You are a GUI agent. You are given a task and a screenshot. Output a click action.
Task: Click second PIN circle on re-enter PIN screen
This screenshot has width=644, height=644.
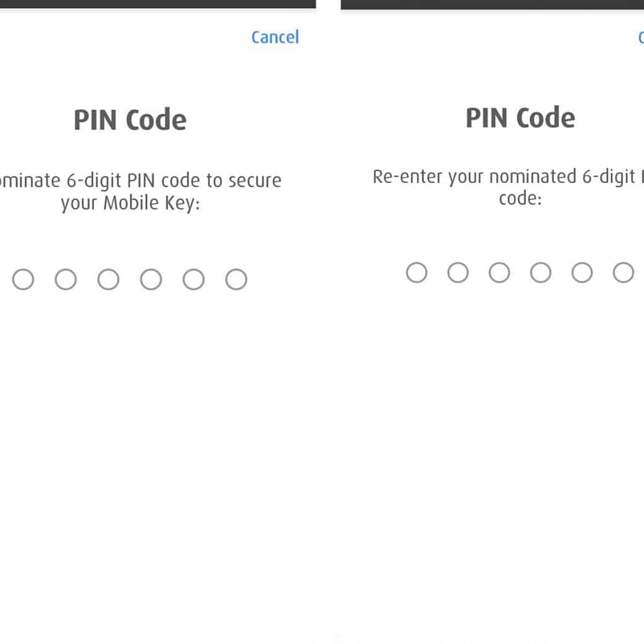coord(458,273)
